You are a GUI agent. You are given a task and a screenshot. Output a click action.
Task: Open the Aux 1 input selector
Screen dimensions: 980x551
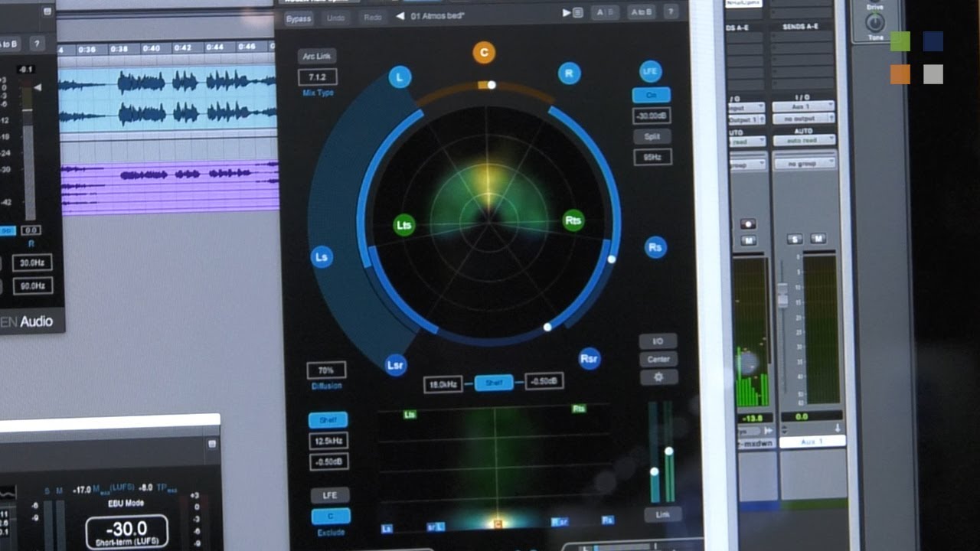[x=803, y=106]
